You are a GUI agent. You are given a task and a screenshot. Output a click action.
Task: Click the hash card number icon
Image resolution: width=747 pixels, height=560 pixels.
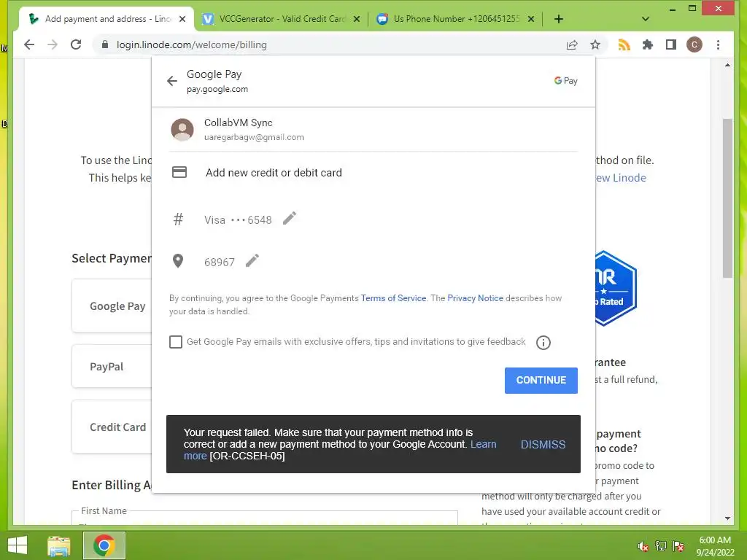point(178,219)
